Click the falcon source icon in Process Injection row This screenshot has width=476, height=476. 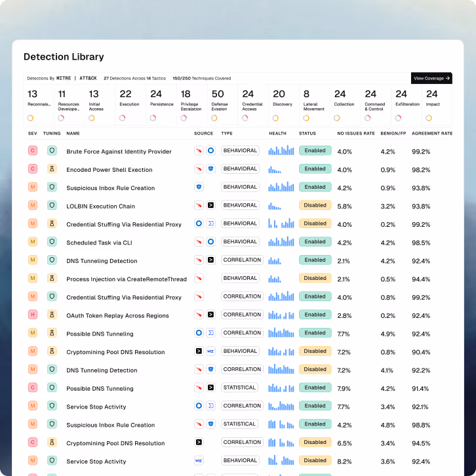pos(199,278)
